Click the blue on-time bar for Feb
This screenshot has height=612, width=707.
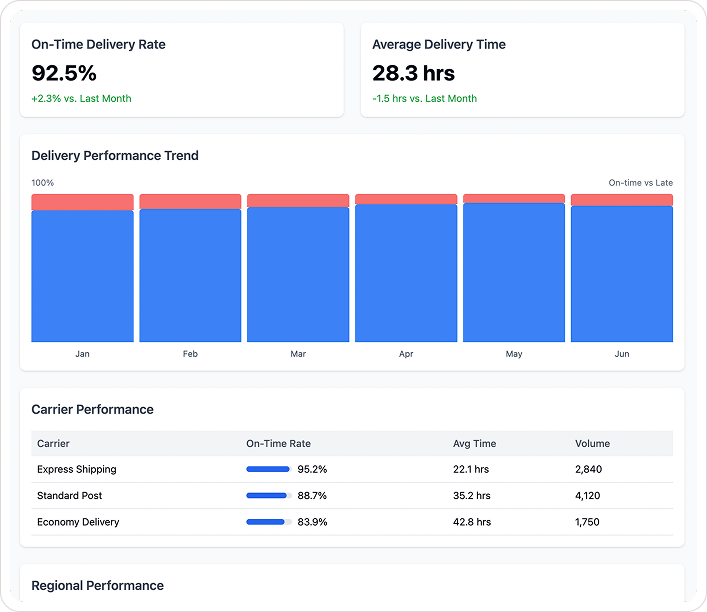[190, 275]
